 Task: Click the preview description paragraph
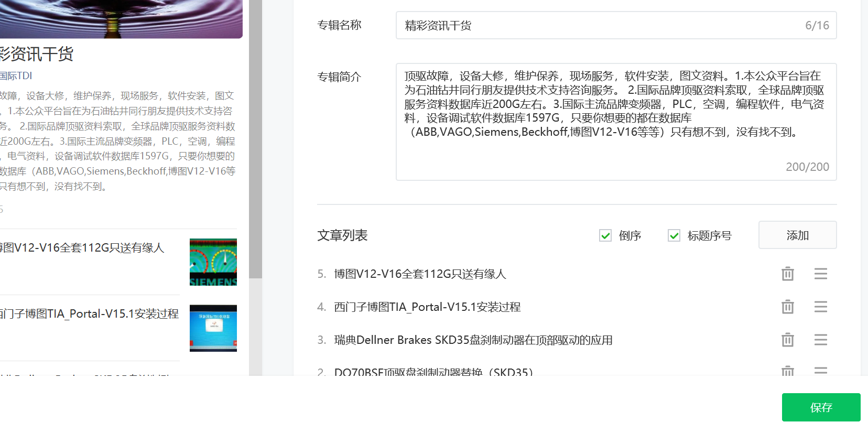coord(118,141)
